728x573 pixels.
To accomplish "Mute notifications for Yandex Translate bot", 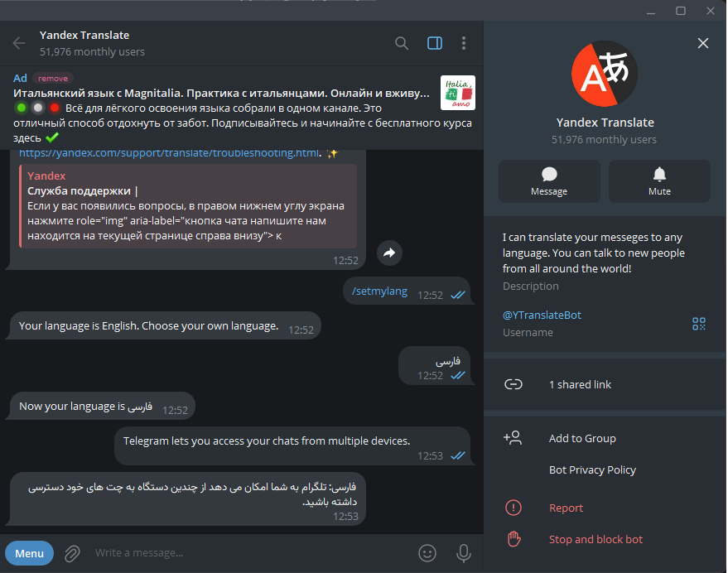I will (x=659, y=181).
